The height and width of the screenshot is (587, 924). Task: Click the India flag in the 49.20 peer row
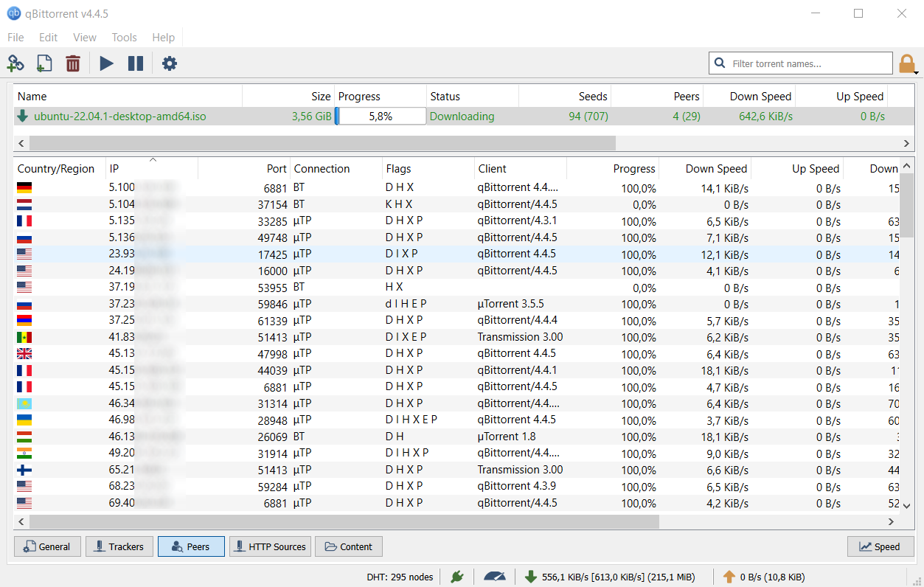pos(24,453)
